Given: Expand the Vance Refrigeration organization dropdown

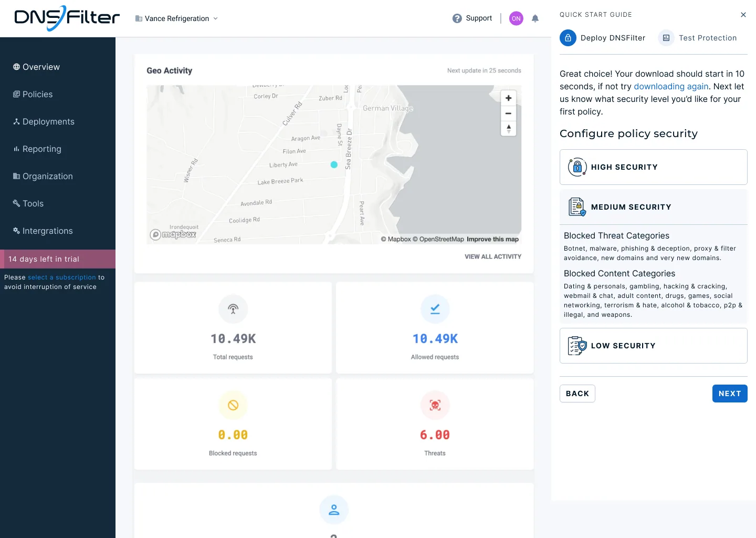Looking at the screenshot, I should pyautogui.click(x=176, y=18).
